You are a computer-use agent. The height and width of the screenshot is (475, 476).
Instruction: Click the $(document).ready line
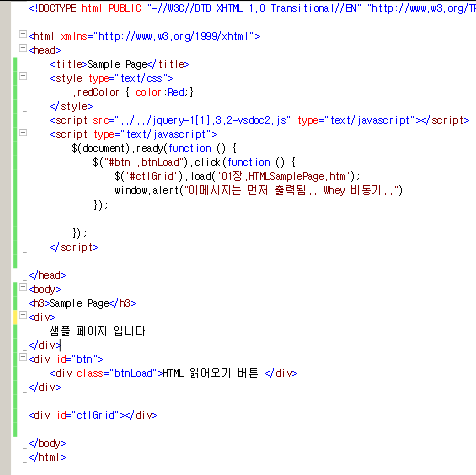(x=154, y=148)
